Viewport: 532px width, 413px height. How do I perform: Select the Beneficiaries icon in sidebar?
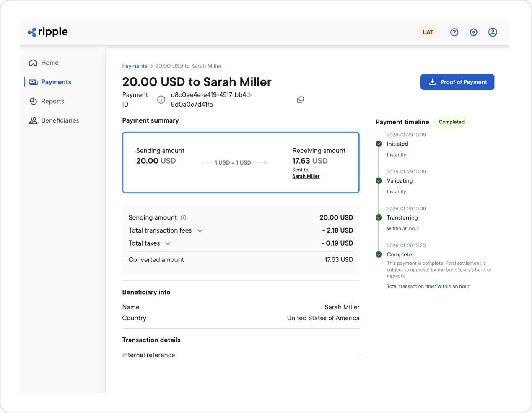pos(32,120)
